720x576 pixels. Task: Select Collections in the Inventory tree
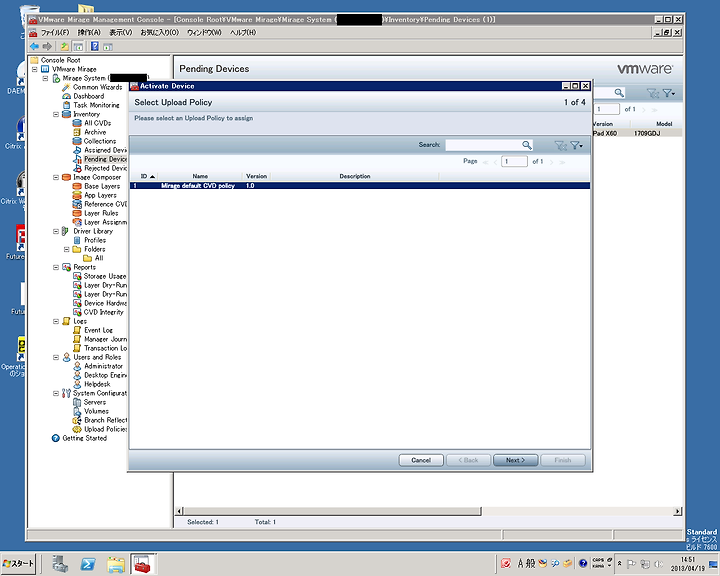point(100,141)
